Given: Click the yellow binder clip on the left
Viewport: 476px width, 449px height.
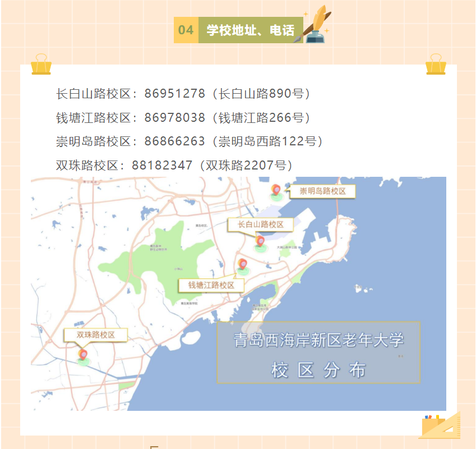Looking at the screenshot, I should 41,64.
